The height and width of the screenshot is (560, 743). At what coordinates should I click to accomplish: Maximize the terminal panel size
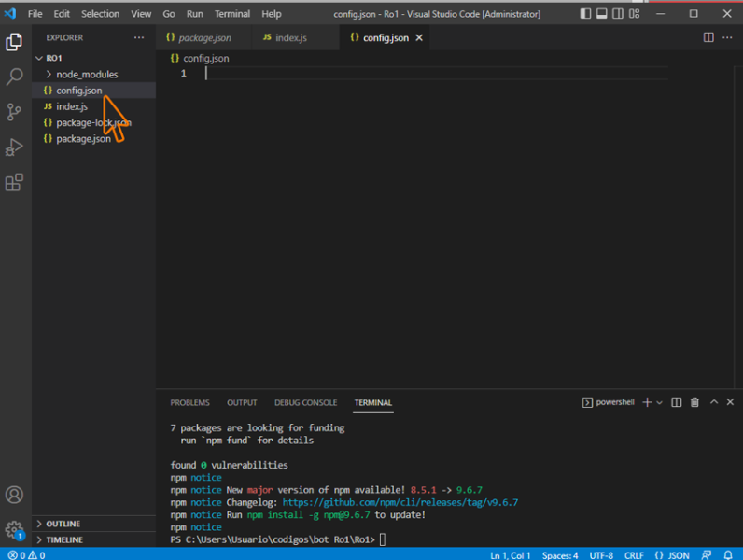pyautogui.click(x=714, y=402)
